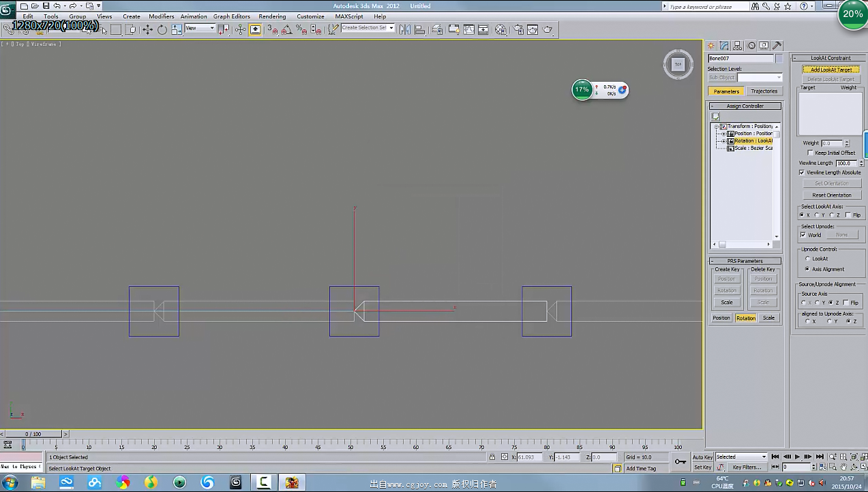868x492 pixels.
Task: Select the Y LookAt Axis radio button
Action: tap(817, 215)
